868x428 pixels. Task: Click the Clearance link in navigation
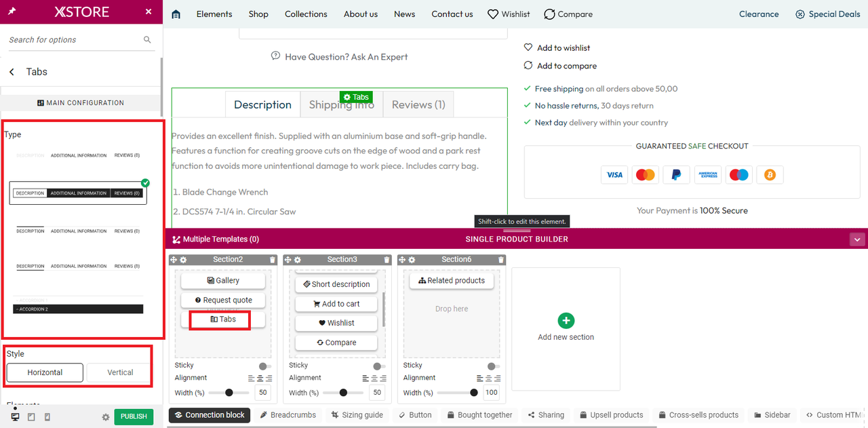(759, 14)
